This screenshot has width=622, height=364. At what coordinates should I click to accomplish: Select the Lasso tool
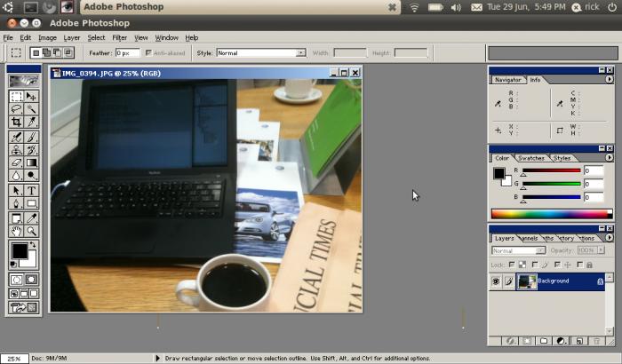click(16, 109)
